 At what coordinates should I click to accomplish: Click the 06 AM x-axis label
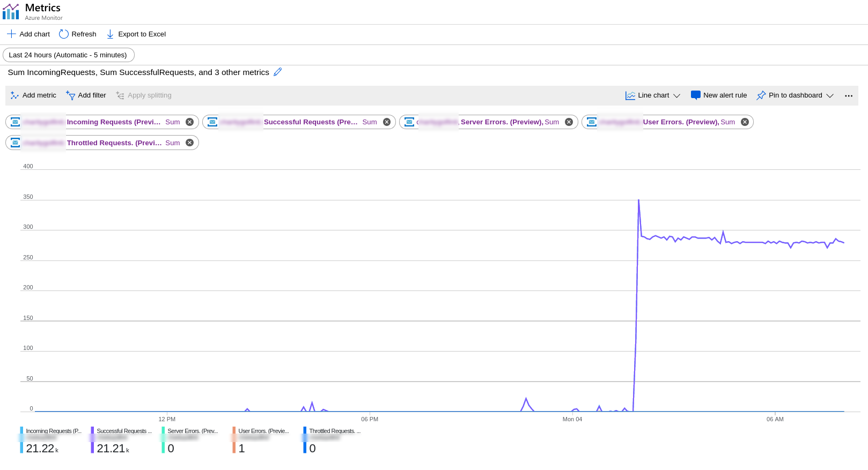click(x=775, y=419)
